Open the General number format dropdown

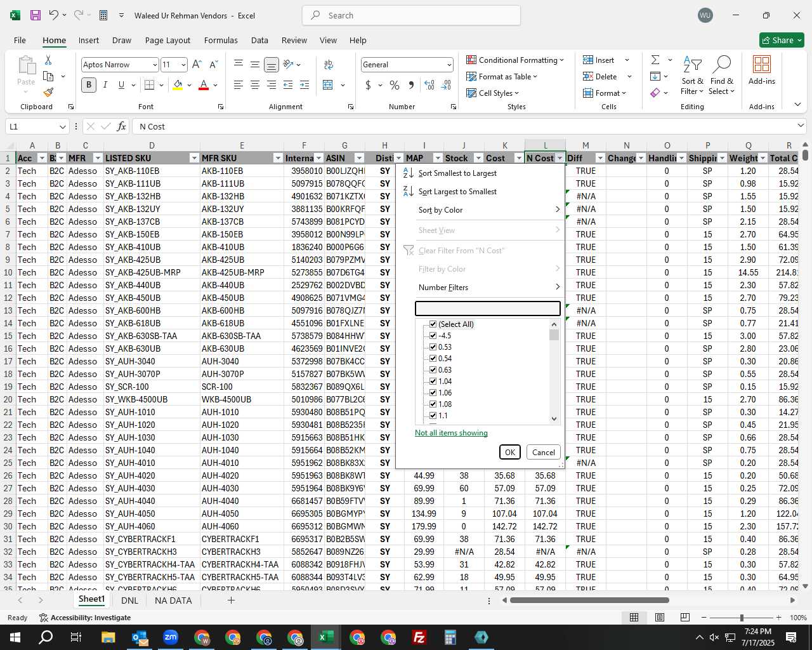(449, 65)
